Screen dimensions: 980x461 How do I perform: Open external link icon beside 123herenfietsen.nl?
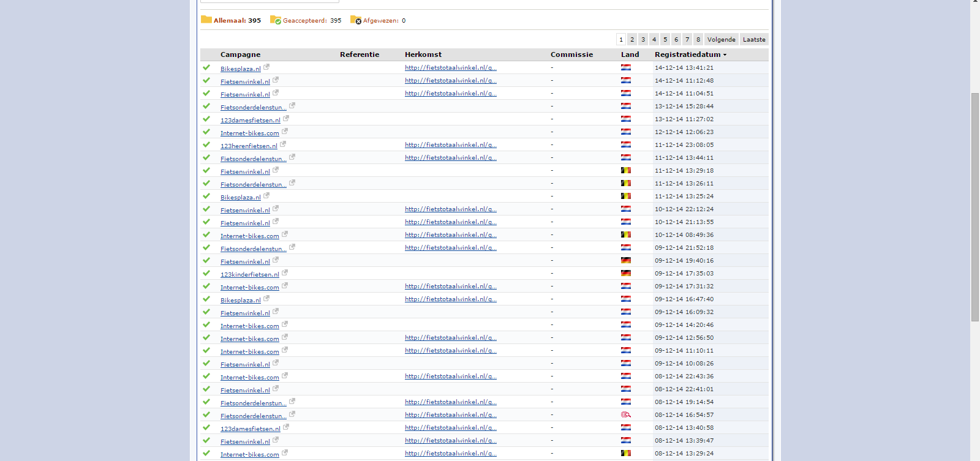[x=283, y=144]
